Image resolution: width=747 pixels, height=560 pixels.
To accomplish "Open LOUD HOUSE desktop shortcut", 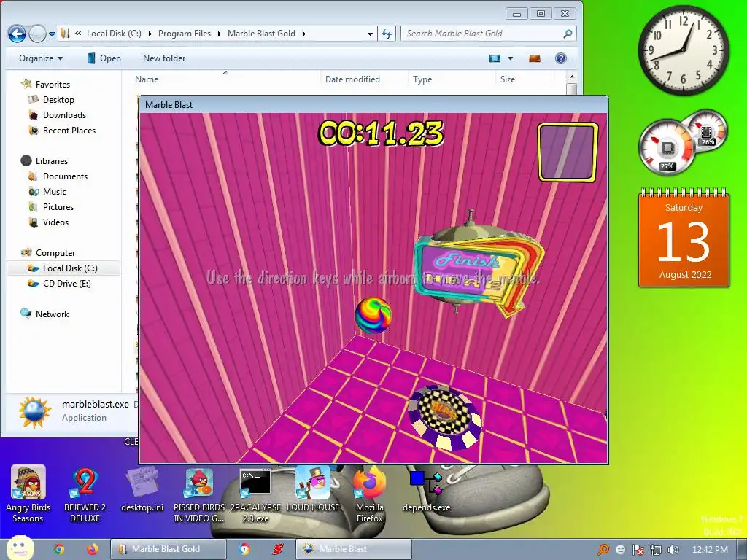I will [x=312, y=489].
